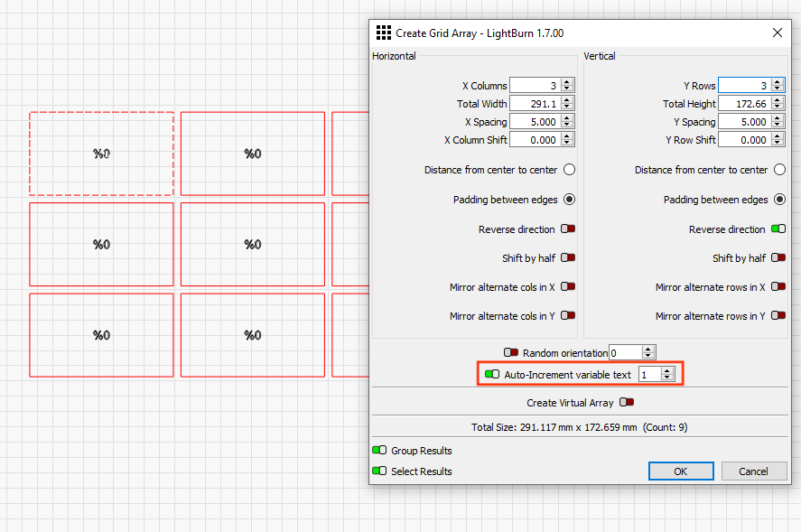Screen dimensions: 801x532
Task: Toggle Mirror alternate cols in X
Action: coord(567,286)
